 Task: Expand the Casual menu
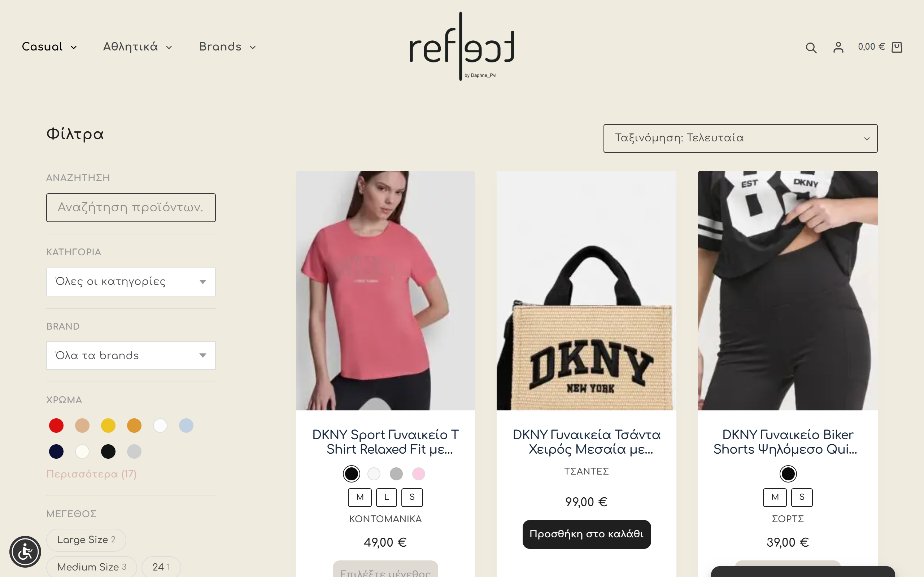(49, 47)
